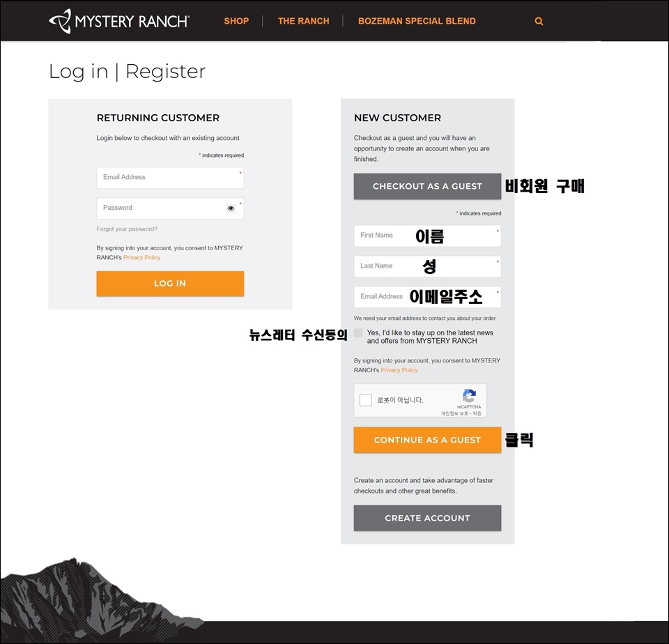Focus the First Name field

427,236
